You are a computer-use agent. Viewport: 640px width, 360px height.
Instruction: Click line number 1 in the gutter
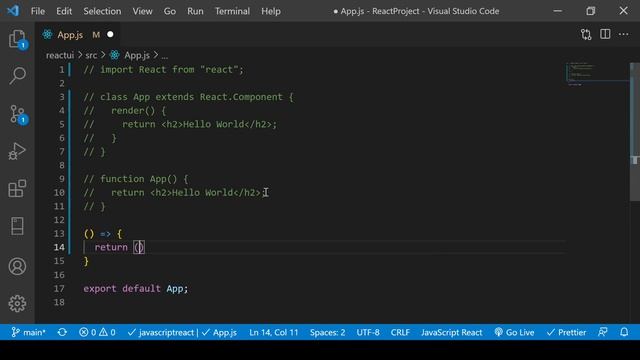(61, 69)
